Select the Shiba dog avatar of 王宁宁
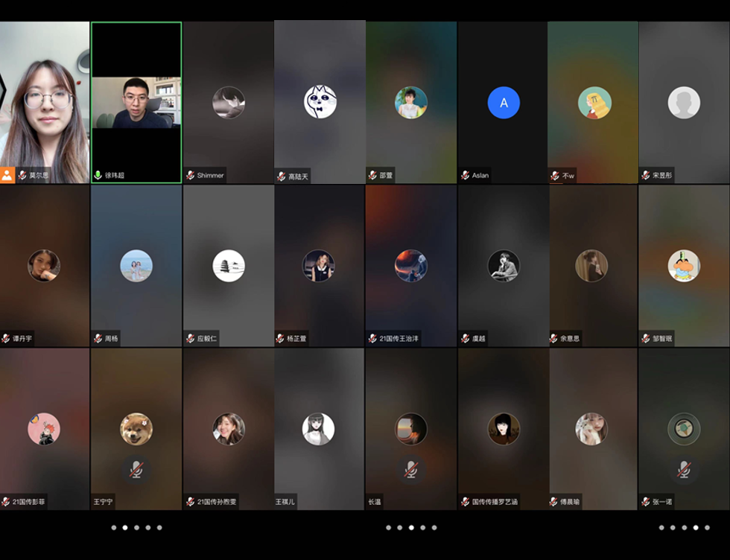Viewport: 730px width, 560px height. pyautogui.click(x=136, y=429)
